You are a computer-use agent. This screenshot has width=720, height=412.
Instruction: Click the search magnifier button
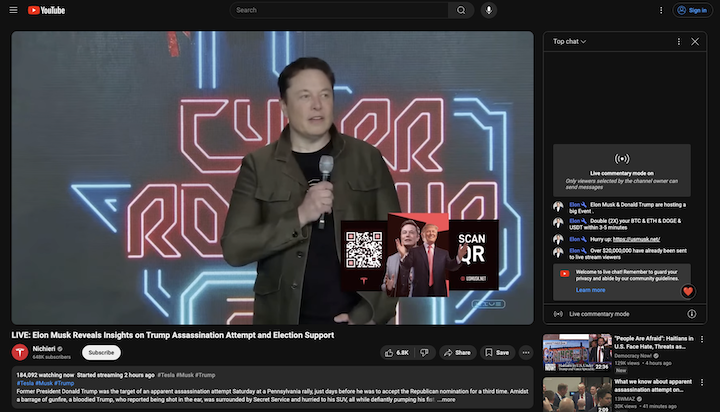(x=460, y=10)
